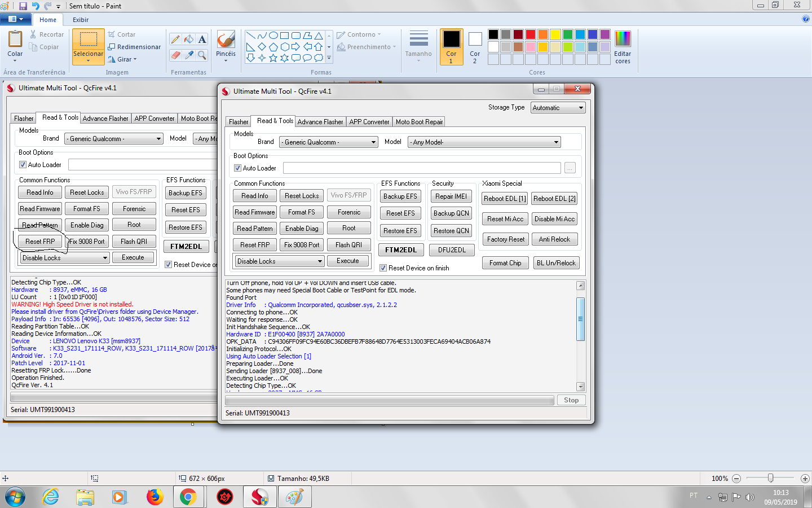Expand the Selecionar dropdown in Paint
Viewport: 812px width, 508px height.
[89, 60]
